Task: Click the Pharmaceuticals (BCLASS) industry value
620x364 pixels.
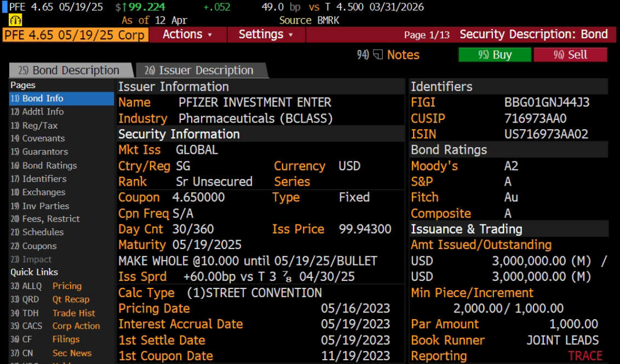Action: (255, 118)
